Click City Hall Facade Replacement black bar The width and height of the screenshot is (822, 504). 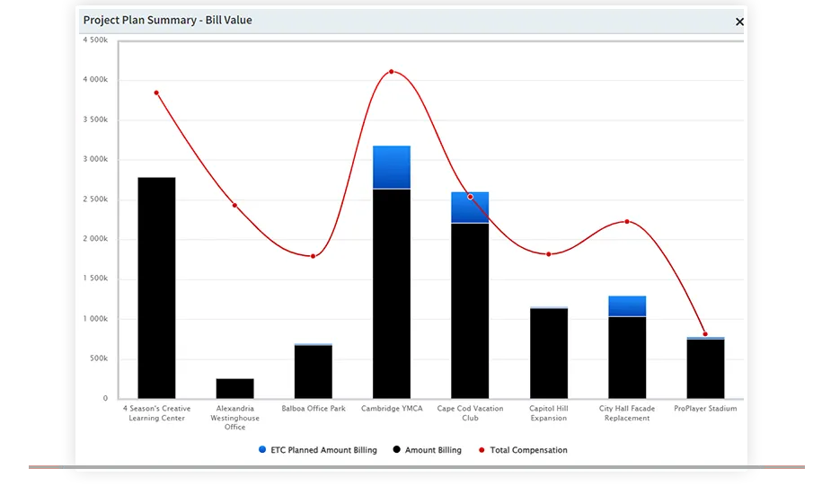click(627, 358)
